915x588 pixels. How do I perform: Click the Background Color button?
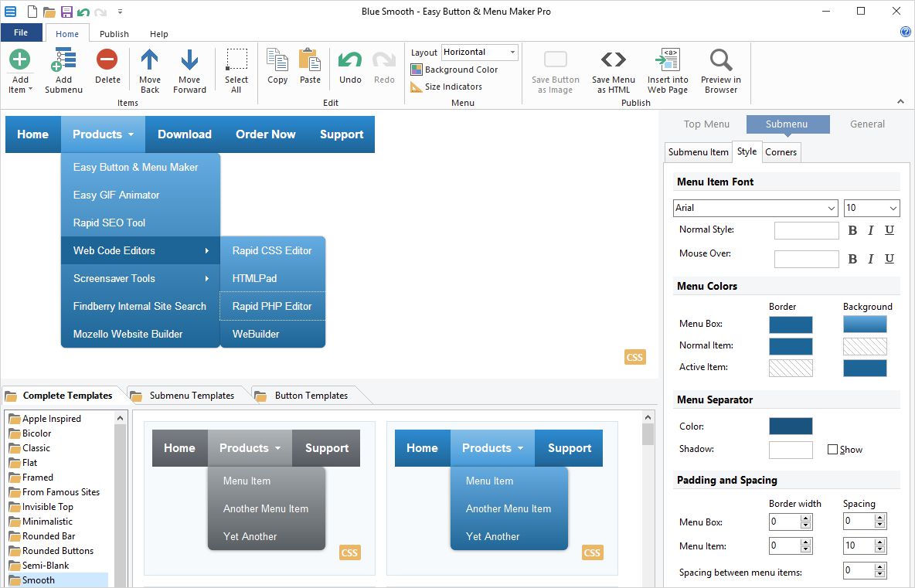click(454, 70)
